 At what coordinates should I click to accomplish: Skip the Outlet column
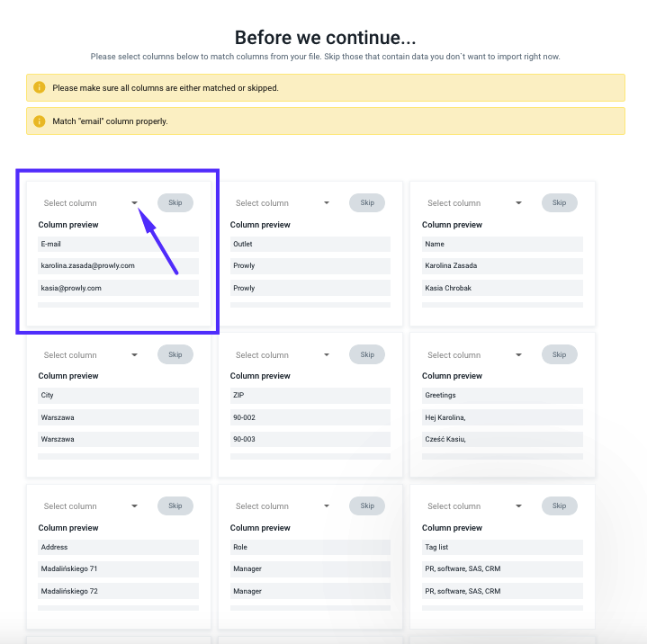(367, 202)
